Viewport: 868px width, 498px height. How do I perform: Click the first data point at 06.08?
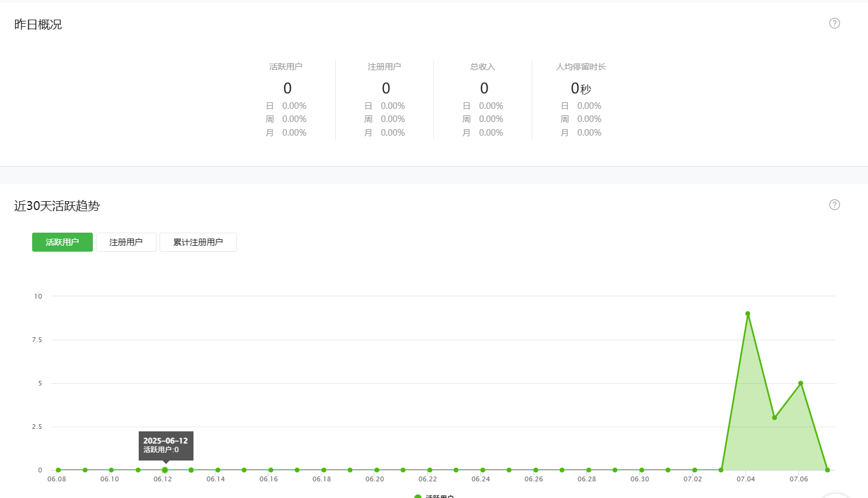(x=58, y=470)
